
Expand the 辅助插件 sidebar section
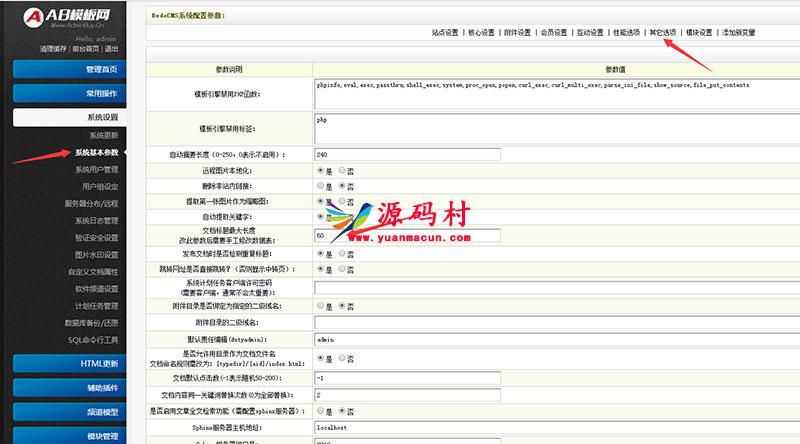click(x=69, y=388)
